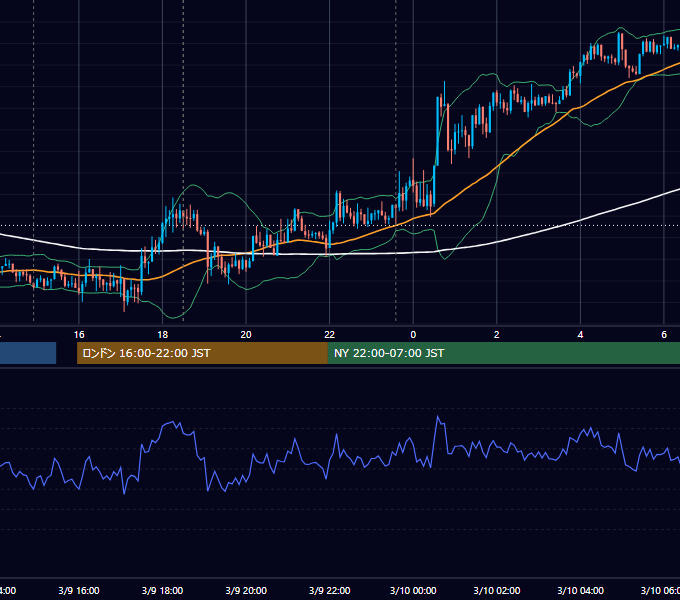Screen dimensions: 680x600
Task: Click the 3/10 00:00 date label
Action: [x=413, y=590]
